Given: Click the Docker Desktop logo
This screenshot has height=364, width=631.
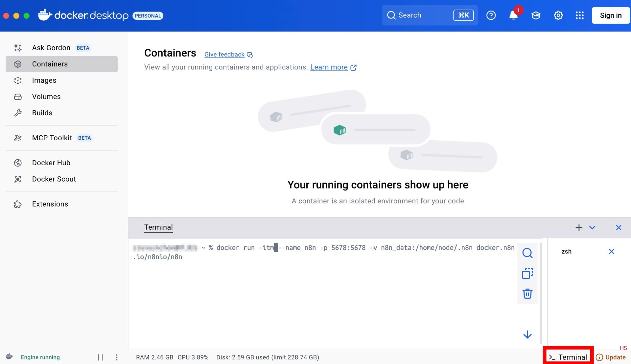Looking at the screenshot, I should pos(83,15).
